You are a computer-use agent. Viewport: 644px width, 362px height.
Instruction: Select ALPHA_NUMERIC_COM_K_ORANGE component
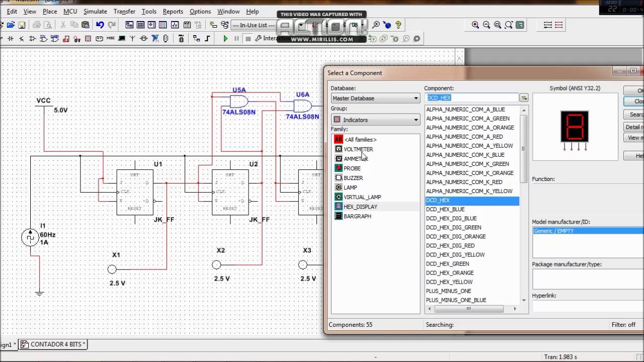[x=470, y=172]
